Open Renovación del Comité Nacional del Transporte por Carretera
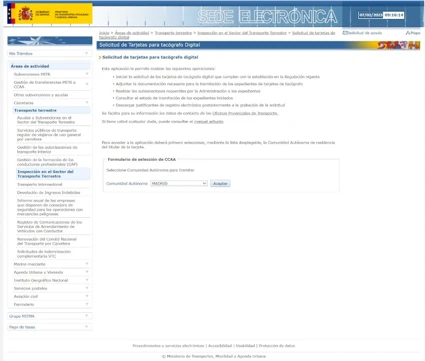This screenshot has height=361, width=425. [47, 241]
